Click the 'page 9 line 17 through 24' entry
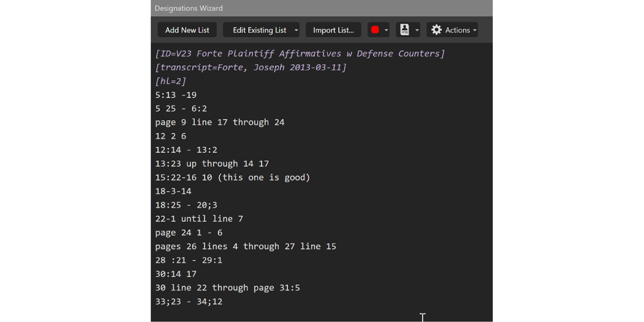This screenshot has height=322, width=644. pos(220,122)
